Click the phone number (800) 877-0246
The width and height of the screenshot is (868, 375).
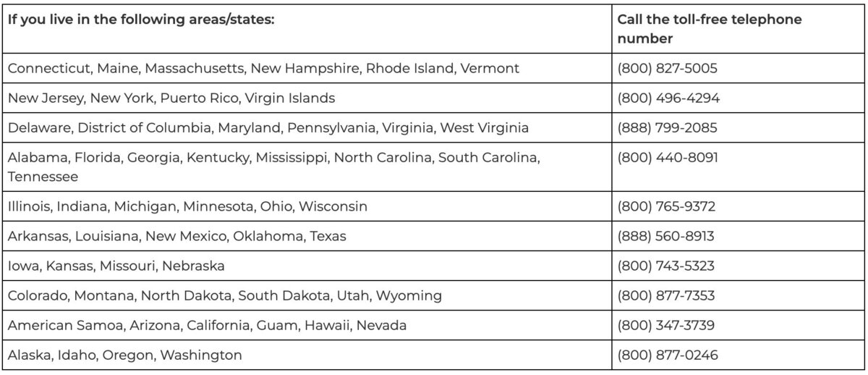tap(668, 355)
